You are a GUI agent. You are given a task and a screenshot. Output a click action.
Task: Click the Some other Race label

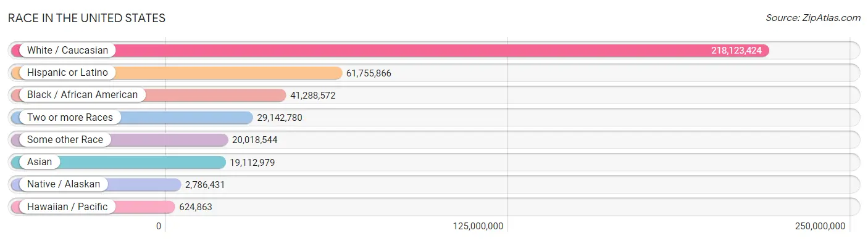pos(65,140)
